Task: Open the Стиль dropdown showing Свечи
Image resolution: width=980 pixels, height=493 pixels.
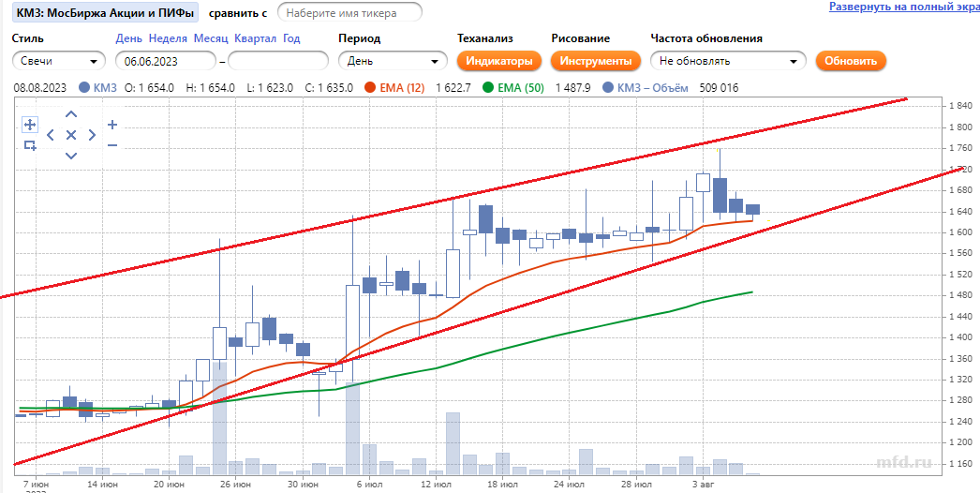Action: (x=59, y=61)
